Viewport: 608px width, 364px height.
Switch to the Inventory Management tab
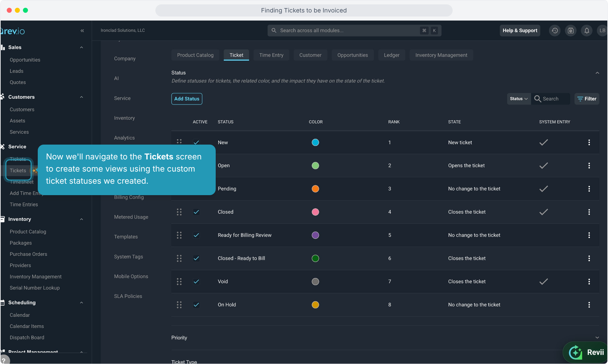(441, 55)
